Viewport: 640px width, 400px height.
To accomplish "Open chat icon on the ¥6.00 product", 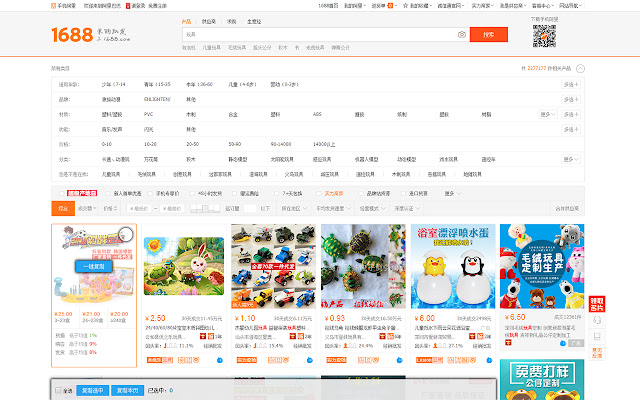I will click(x=489, y=360).
